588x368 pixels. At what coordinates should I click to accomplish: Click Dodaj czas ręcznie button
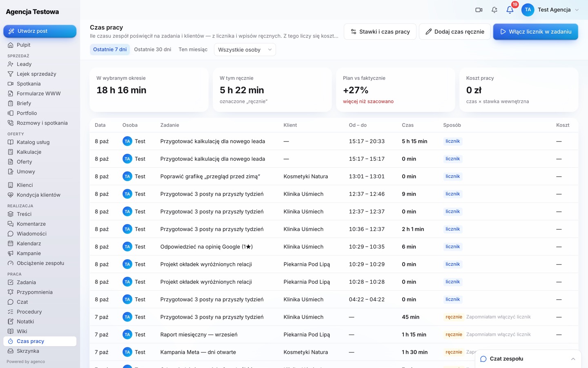(455, 31)
